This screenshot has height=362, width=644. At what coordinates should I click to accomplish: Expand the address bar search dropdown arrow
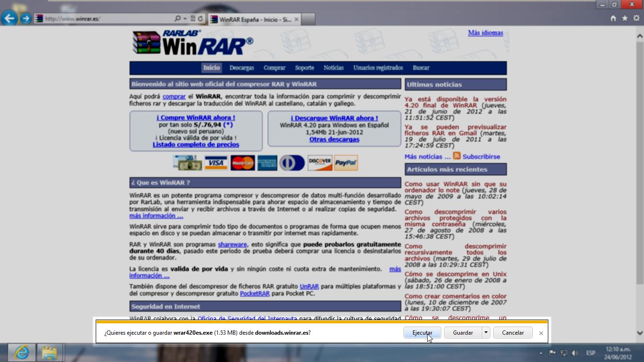pyautogui.click(x=185, y=19)
